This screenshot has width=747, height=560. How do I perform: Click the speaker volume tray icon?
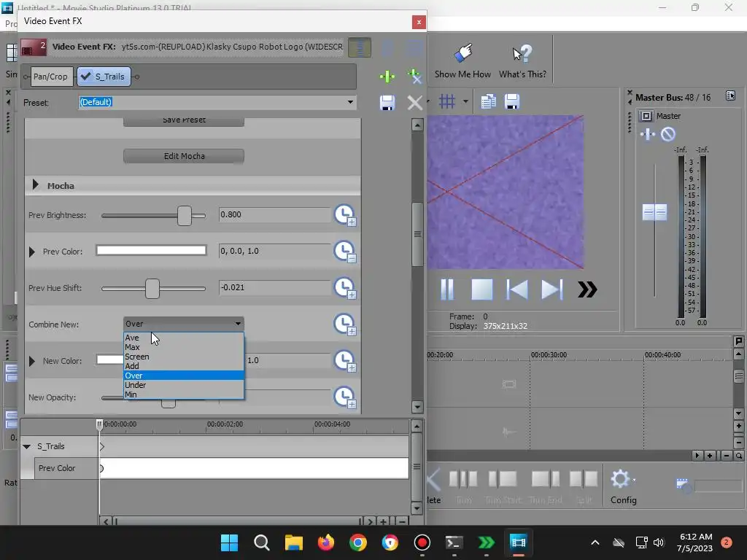point(659,542)
